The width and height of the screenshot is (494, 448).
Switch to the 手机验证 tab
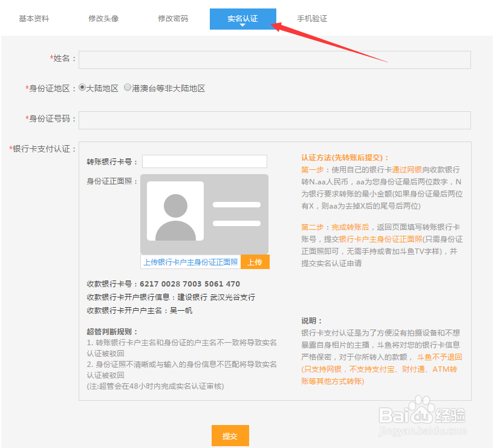(312, 18)
